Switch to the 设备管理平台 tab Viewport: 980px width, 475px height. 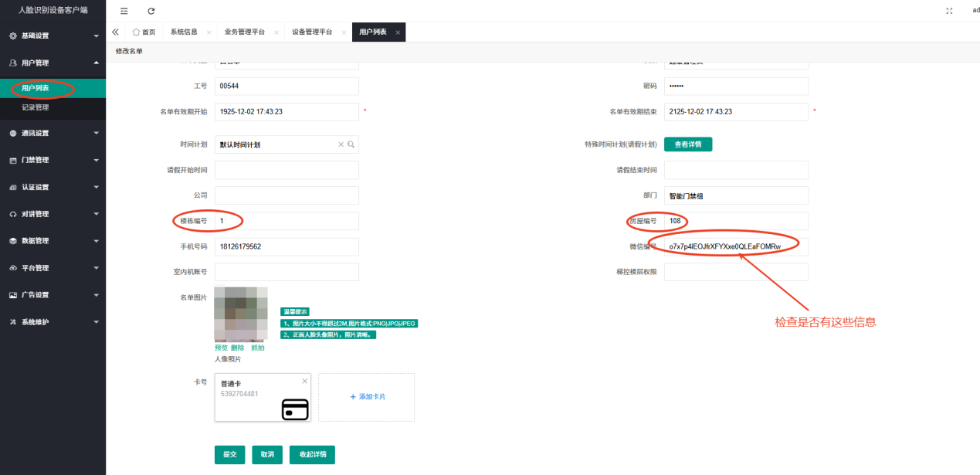tap(312, 32)
